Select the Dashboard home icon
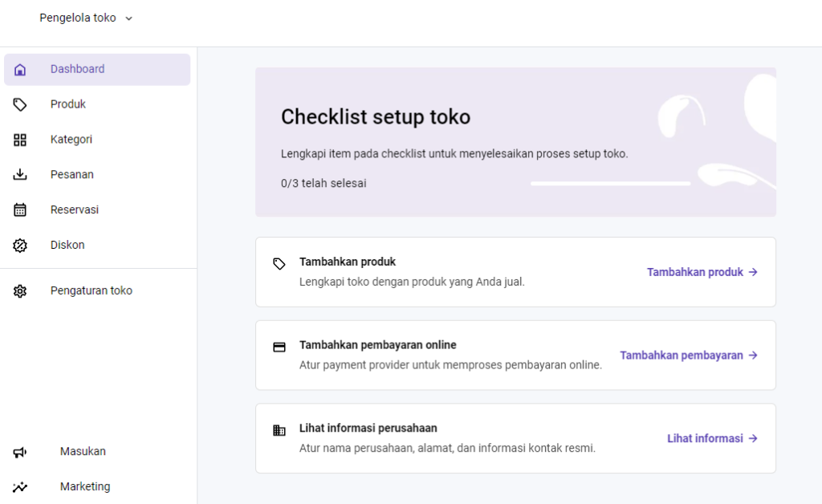The image size is (822, 504). click(x=19, y=69)
